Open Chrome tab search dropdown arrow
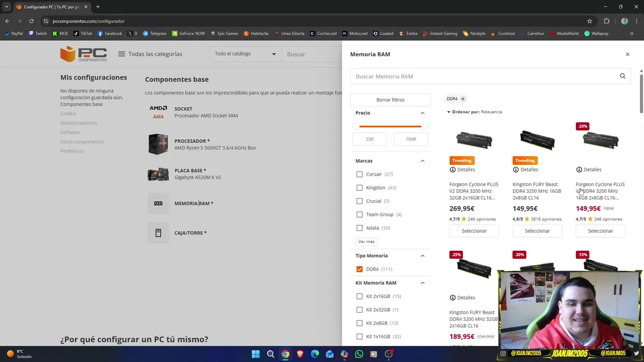The height and width of the screenshot is (362, 644). point(7,7)
